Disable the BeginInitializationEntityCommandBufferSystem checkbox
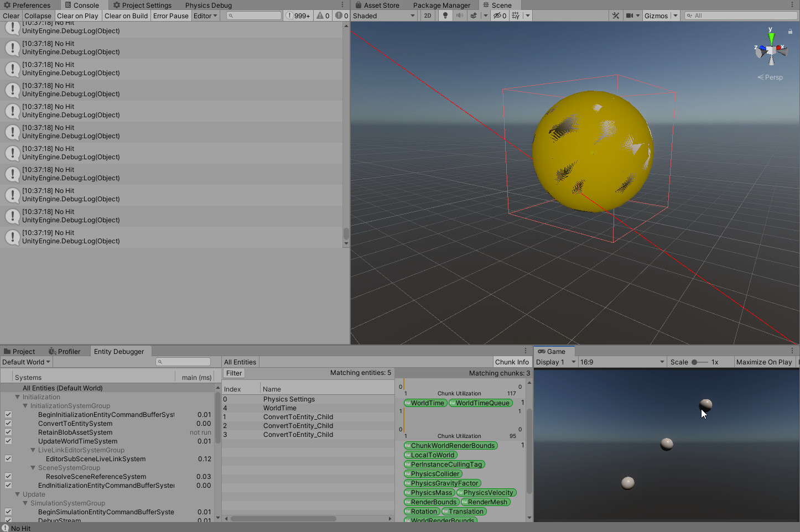This screenshot has width=800, height=532. pyautogui.click(x=8, y=414)
